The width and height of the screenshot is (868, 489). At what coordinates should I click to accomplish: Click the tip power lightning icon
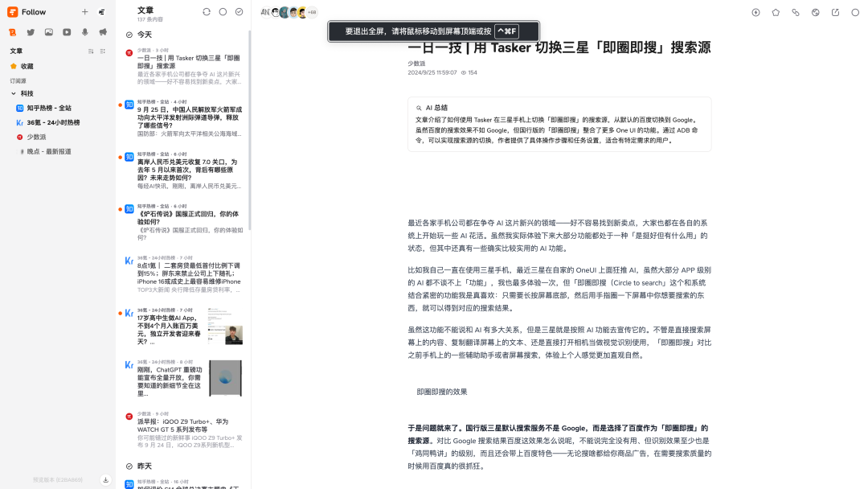(755, 12)
